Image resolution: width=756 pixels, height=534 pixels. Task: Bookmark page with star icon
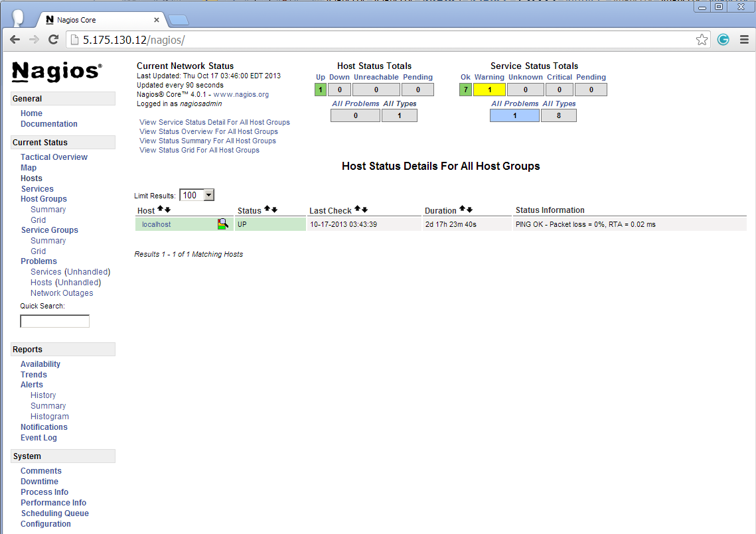pos(702,40)
